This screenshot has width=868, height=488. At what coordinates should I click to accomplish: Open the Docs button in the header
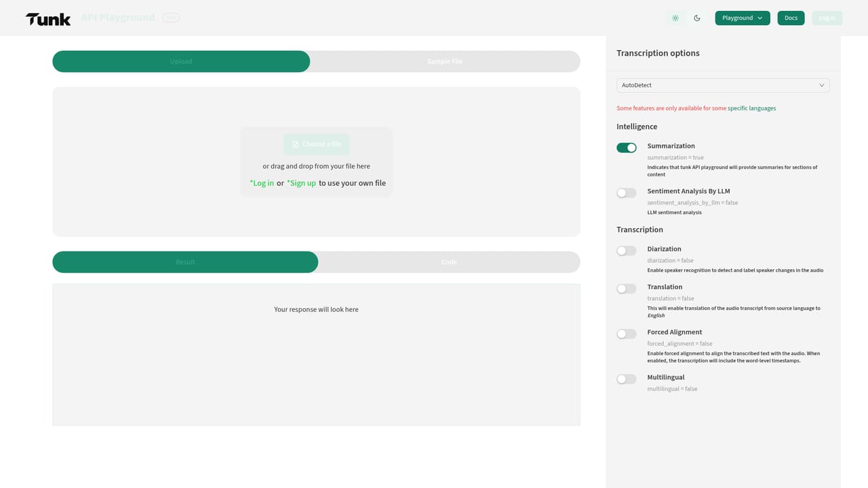[791, 18]
